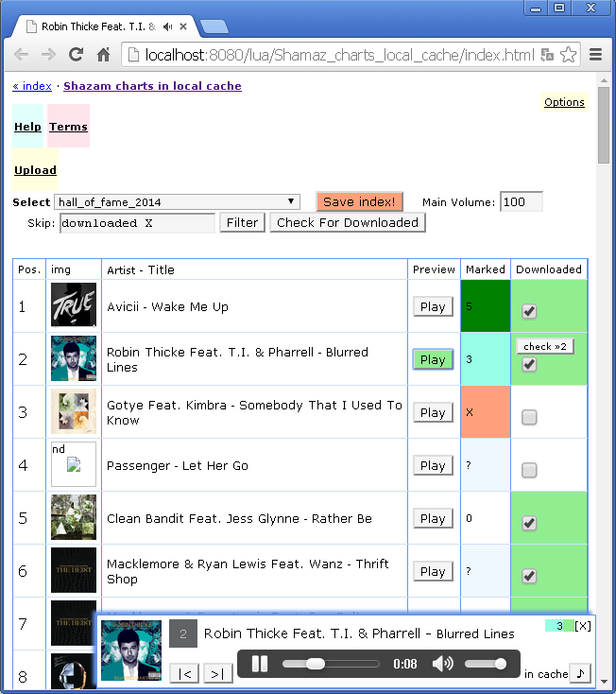Viewport: 616px width, 694px height.
Task: Open the browser home icon
Action: (x=104, y=55)
